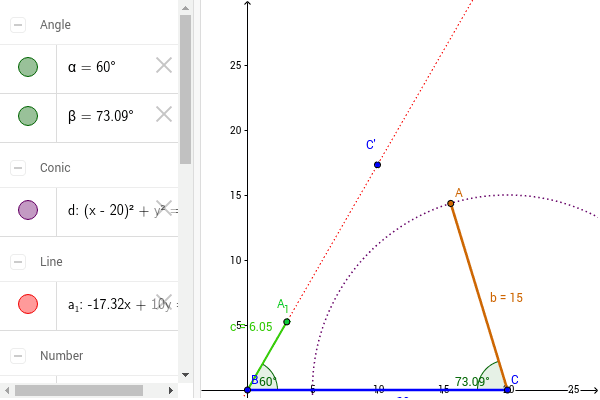
Task: Select the a₁: -17.32x + 10y equation
Action: click(x=123, y=305)
